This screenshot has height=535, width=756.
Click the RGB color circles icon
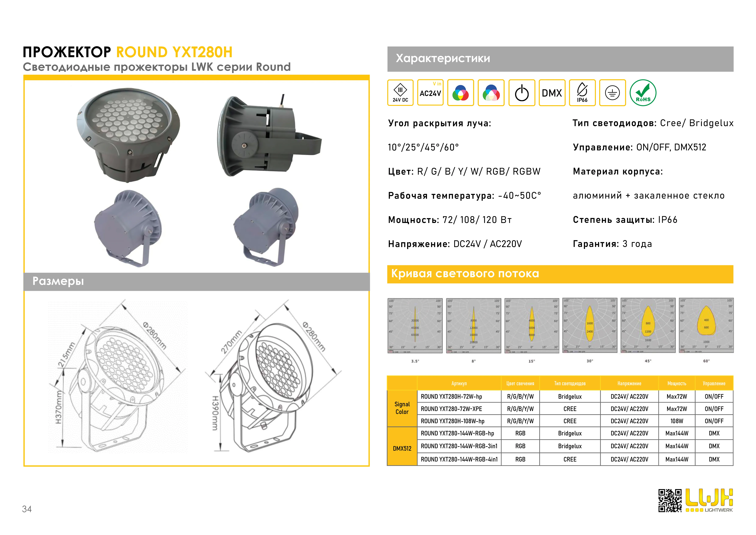pos(461,93)
